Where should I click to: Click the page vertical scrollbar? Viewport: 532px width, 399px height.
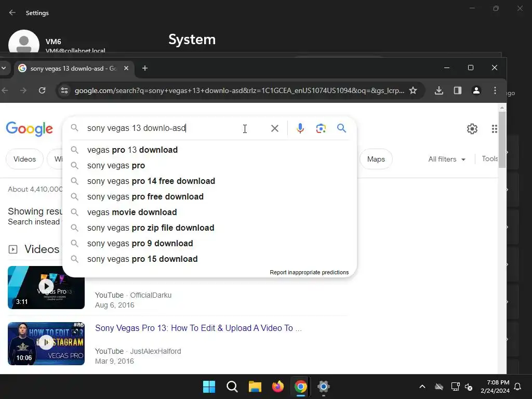pyautogui.click(x=502, y=139)
